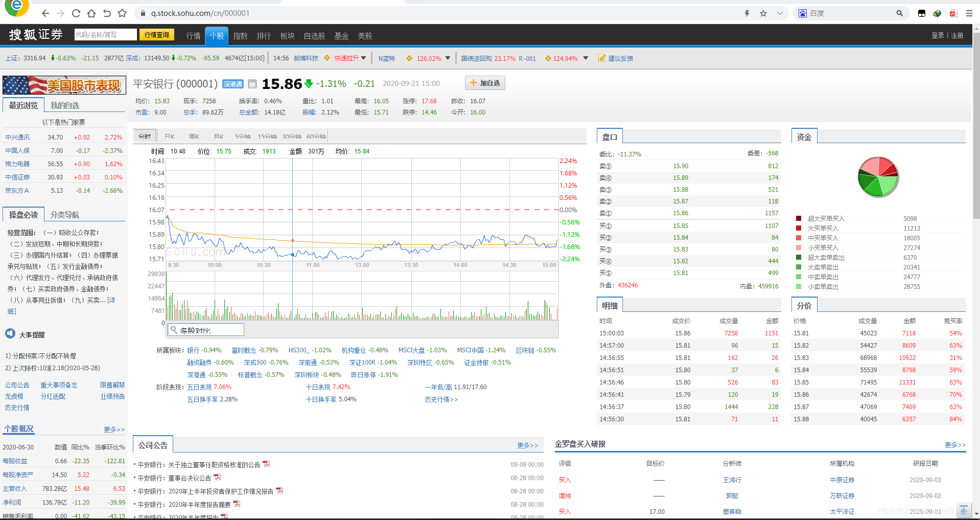This screenshot has height=520, width=980.
Task: Expand the dropdown arrow after 126.02%
Action: (448, 58)
